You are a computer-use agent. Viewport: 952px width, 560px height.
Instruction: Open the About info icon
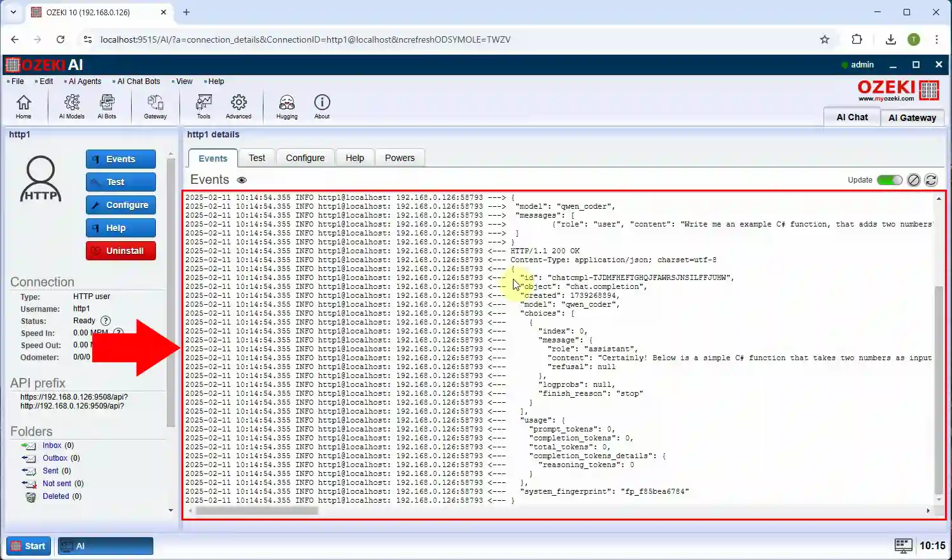(x=322, y=106)
